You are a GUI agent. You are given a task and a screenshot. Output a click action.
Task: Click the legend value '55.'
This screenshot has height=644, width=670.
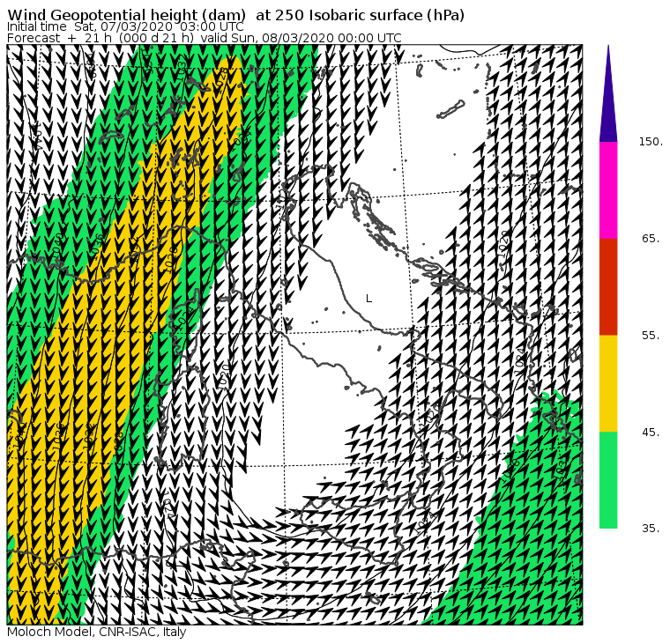pyautogui.click(x=651, y=336)
